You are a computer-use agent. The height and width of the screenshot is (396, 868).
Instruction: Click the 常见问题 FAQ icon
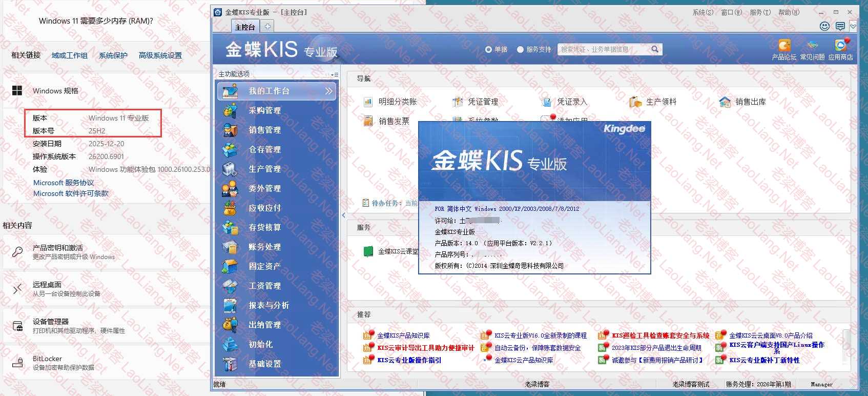point(812,46)
